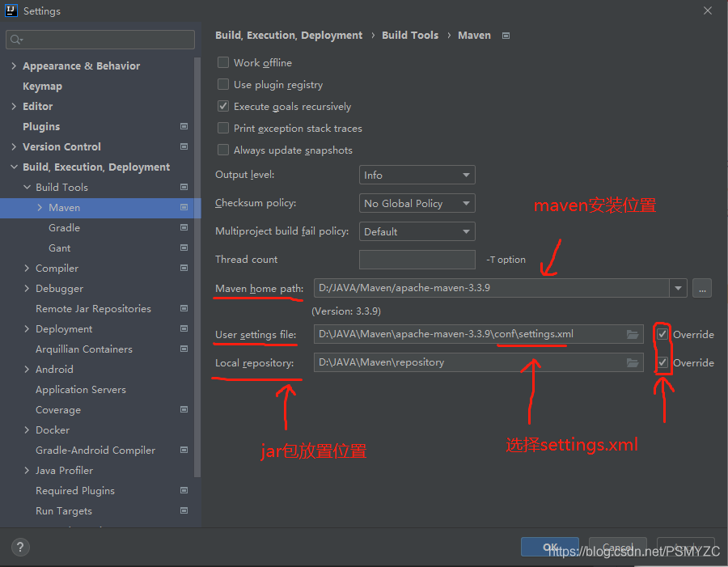Image resolution: width=728 pixels, height=567 pixels.
Task: Click the Local repository path field
Action: [479, 362]
